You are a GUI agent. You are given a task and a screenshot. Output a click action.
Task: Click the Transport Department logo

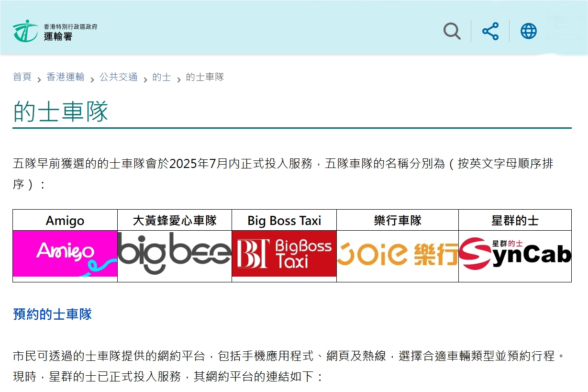point(25,31)
